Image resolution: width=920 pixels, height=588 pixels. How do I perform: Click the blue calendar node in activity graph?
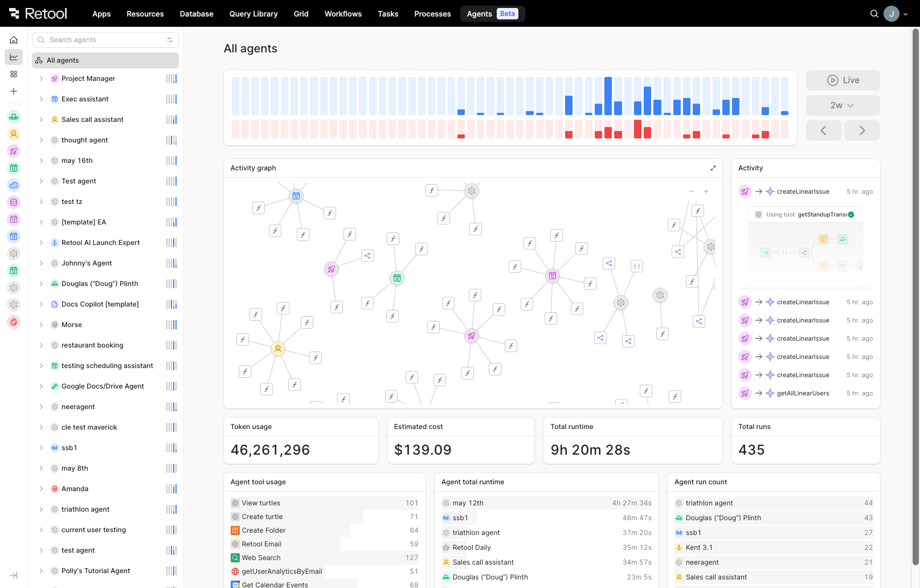[296, 196]
